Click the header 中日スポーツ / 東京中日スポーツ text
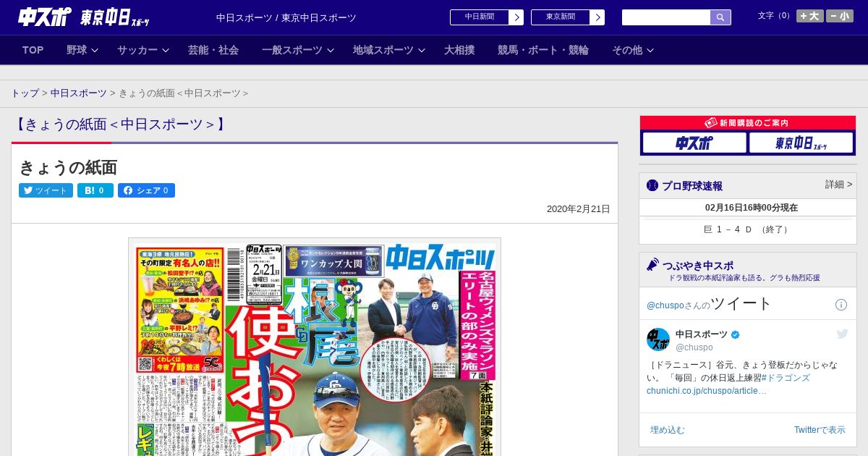The image size is (868, 456). (286, 18)
